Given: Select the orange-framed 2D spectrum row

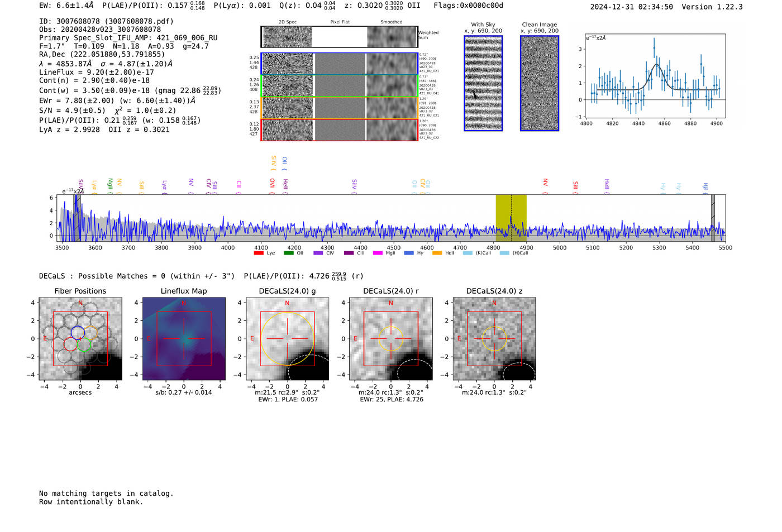Looking at the screenshot, I should 340,108.
